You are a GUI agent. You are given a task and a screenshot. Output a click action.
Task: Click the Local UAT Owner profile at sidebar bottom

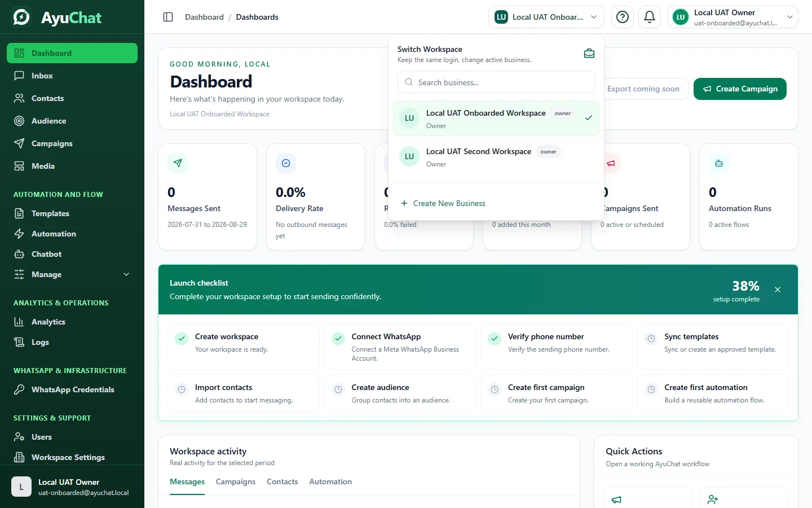pyautogui.click(x=72, y=487)
